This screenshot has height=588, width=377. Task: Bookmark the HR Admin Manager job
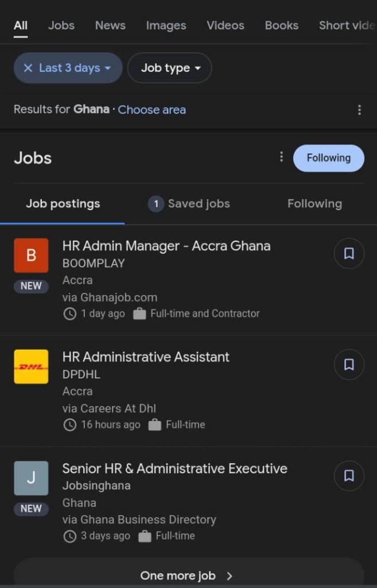349,253
